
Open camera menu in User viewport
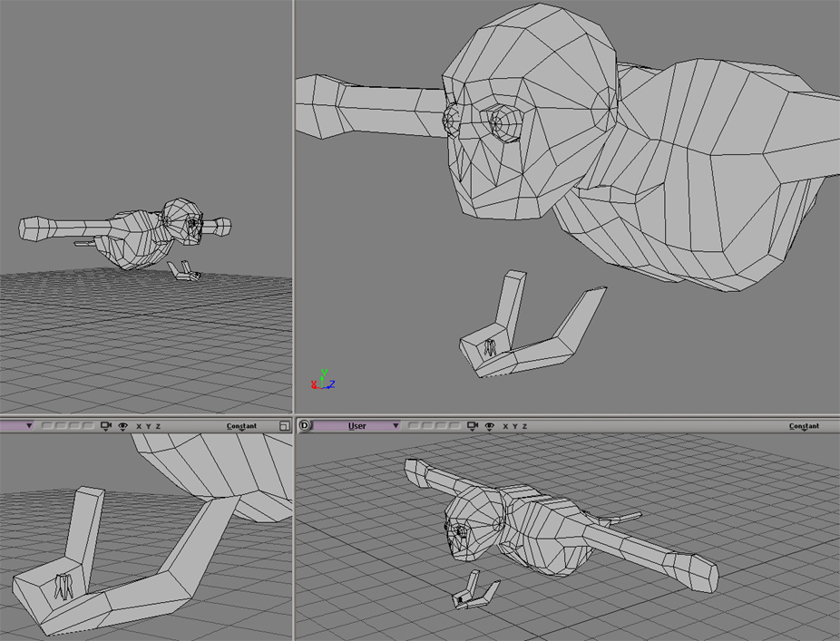[473, 425]
